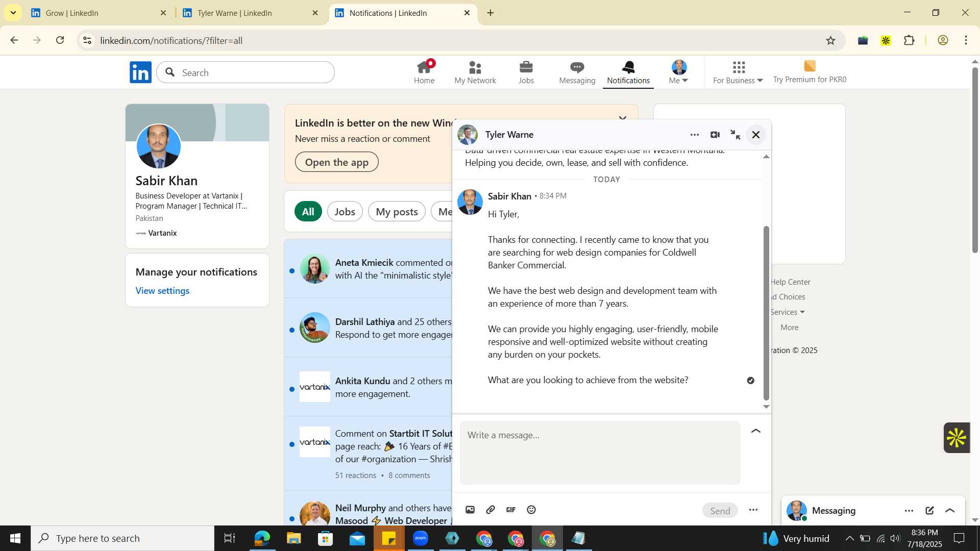Open a new browser tab
This screenshot has height=551, width=980.
tap(491, 13)
